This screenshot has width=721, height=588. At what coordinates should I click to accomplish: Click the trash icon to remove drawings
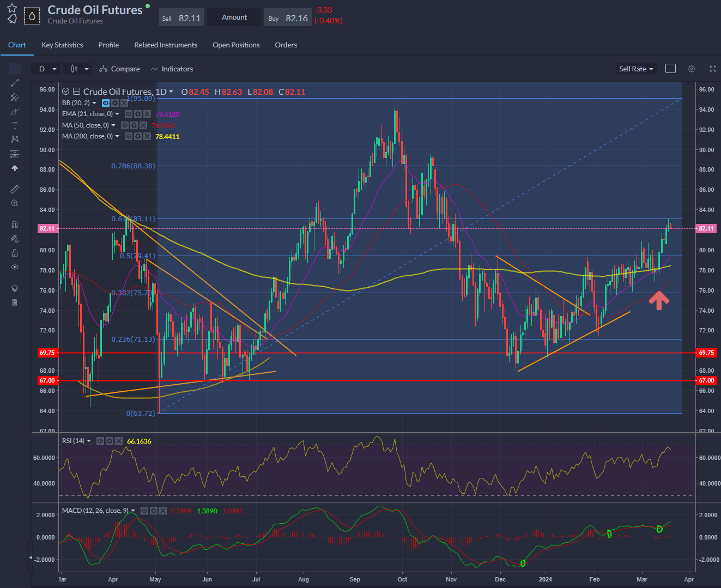click(15, 302)
